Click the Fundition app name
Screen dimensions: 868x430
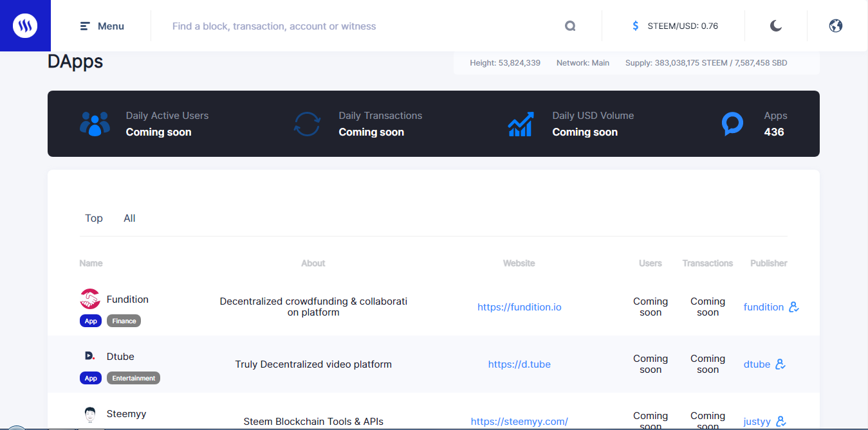tap(127, 300)
